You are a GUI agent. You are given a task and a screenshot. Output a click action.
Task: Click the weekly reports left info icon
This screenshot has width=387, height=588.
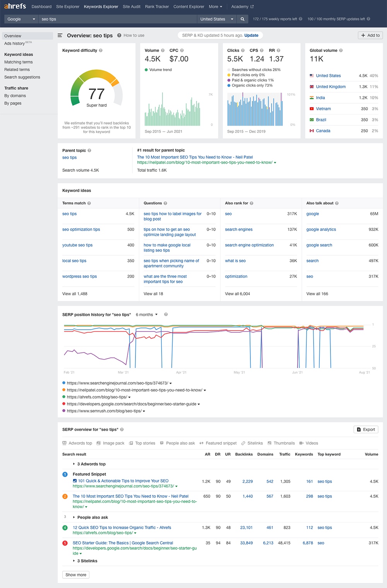300,19
